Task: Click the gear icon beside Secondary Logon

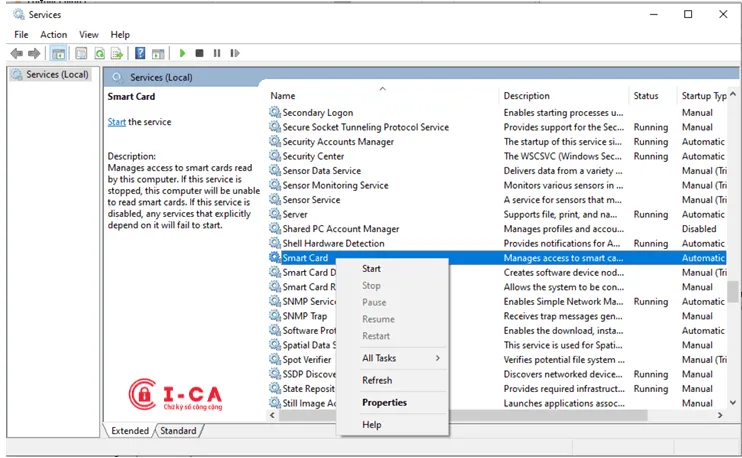Action: (x=275, y=112)
